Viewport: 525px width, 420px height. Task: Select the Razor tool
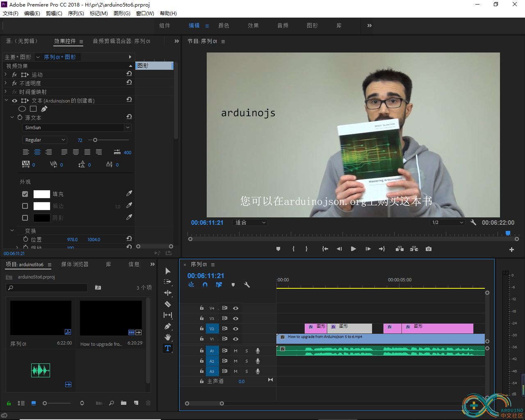pos(168,304)
